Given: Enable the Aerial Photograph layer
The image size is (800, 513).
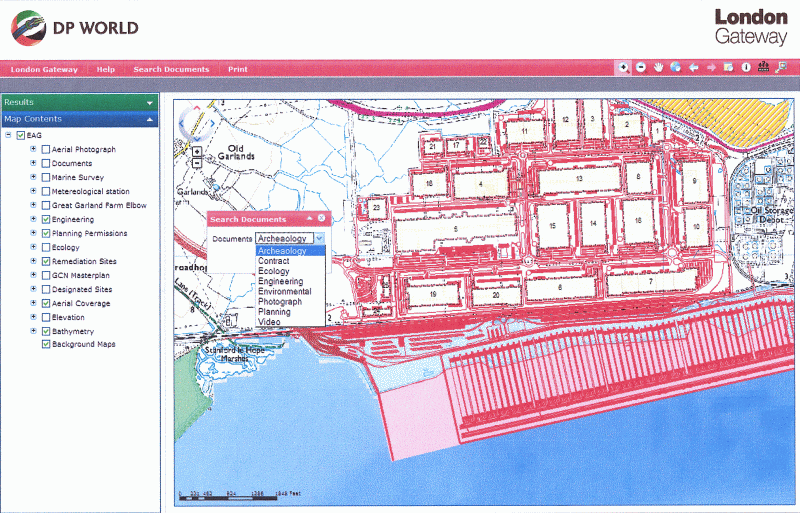Looking at the screenshot, I should [x=46, y=150].
